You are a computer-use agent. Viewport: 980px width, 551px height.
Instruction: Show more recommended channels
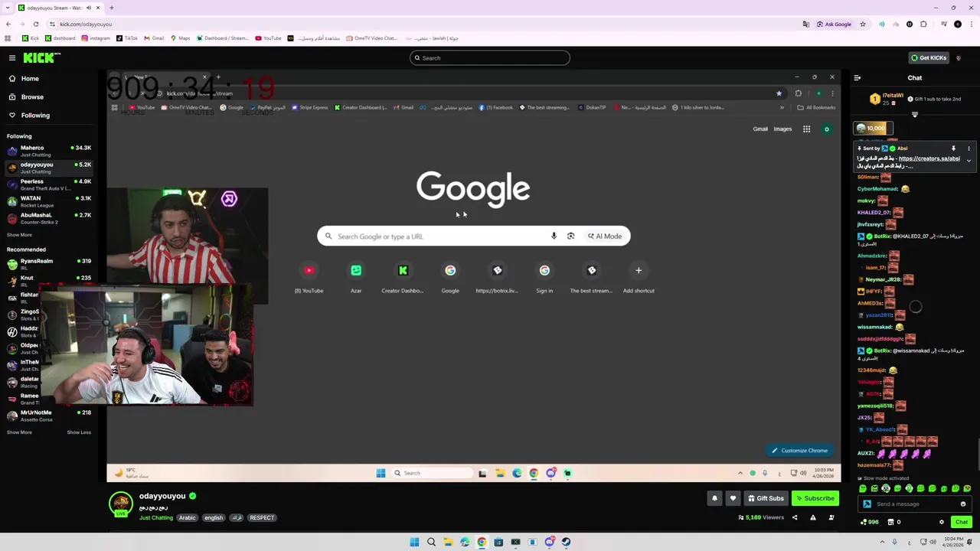pyautogui.click(x=20, y=432)
